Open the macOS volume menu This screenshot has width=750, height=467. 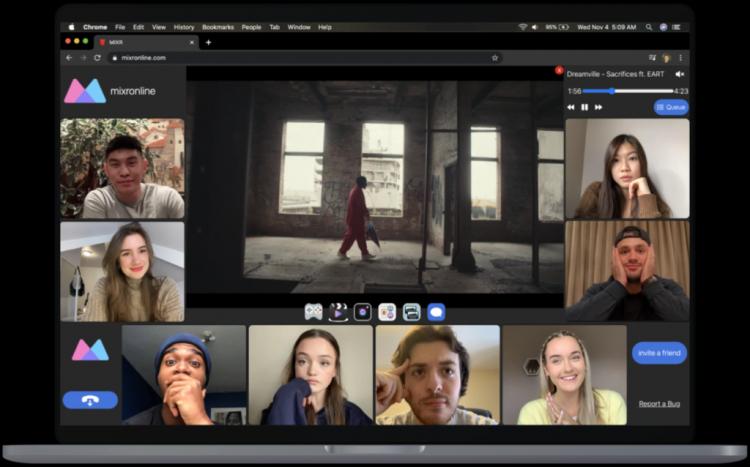[x=535, y=27]
